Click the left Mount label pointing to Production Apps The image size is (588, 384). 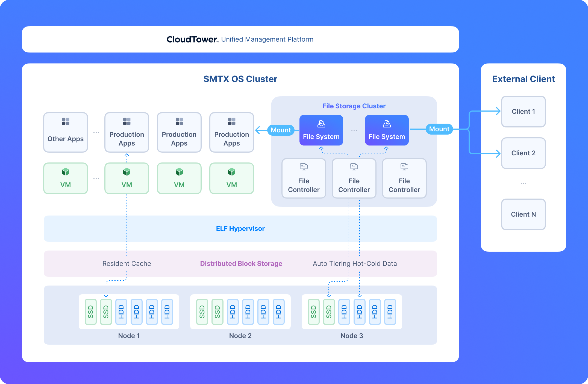[281, 130]
